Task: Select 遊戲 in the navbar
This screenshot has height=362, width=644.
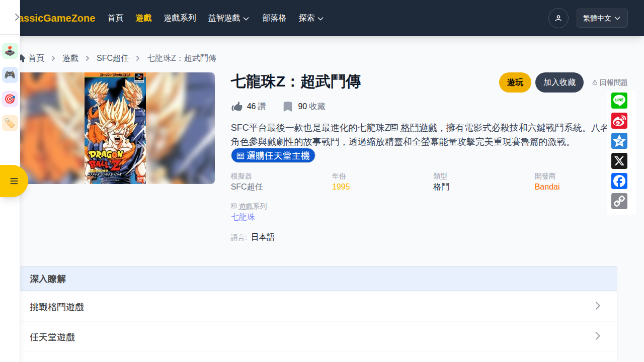Action: [x=144, y=18]
